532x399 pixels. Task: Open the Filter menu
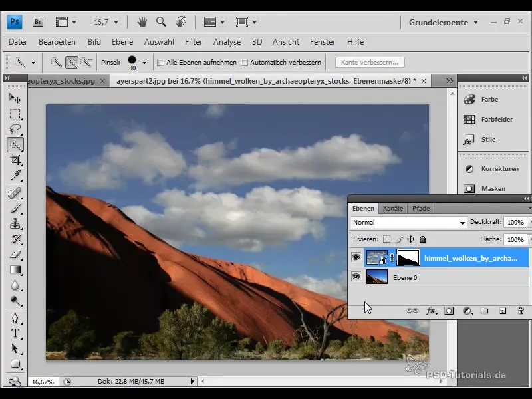(194, 42)
